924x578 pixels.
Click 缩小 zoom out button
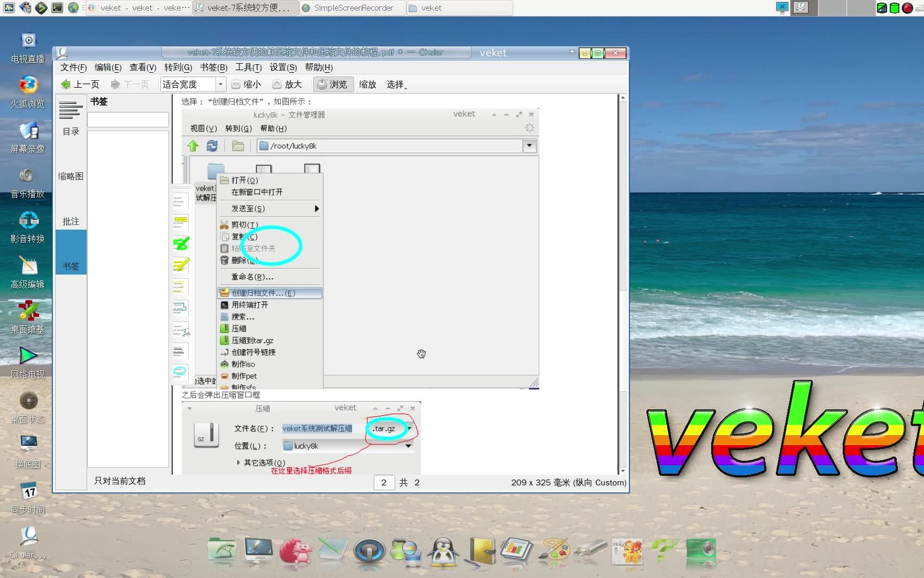coord(247,85)
